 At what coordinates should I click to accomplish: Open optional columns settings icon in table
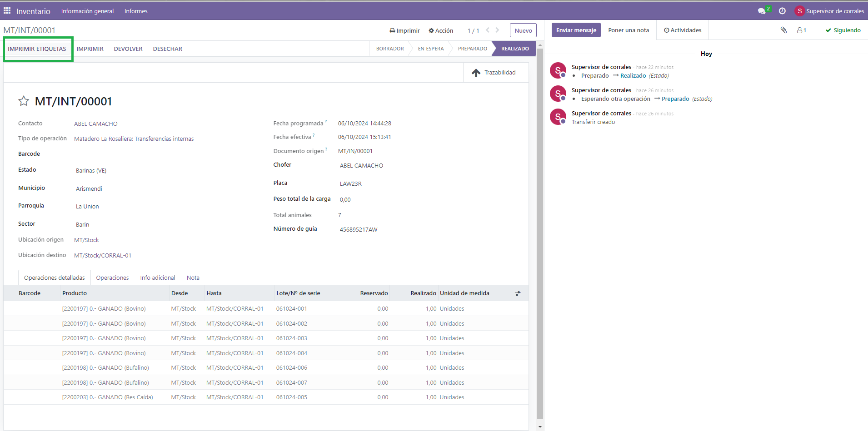(518, 293)
